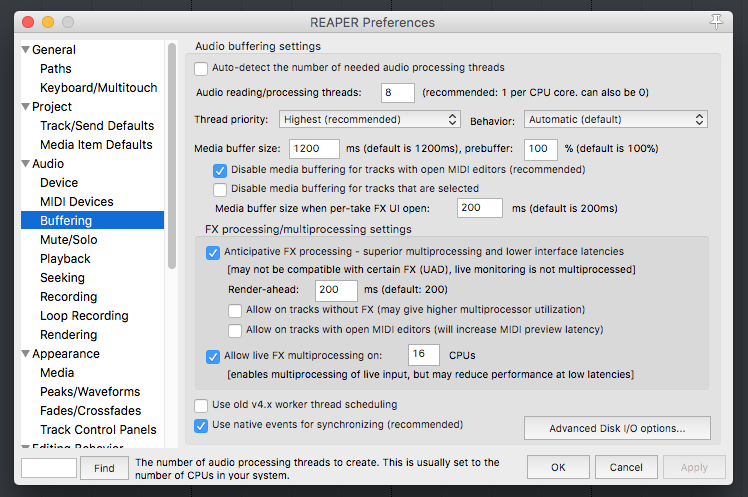Enable allow on tracks with open MIDI editors
This screenshot has width=748, height=497.
(x=235, y=331)
